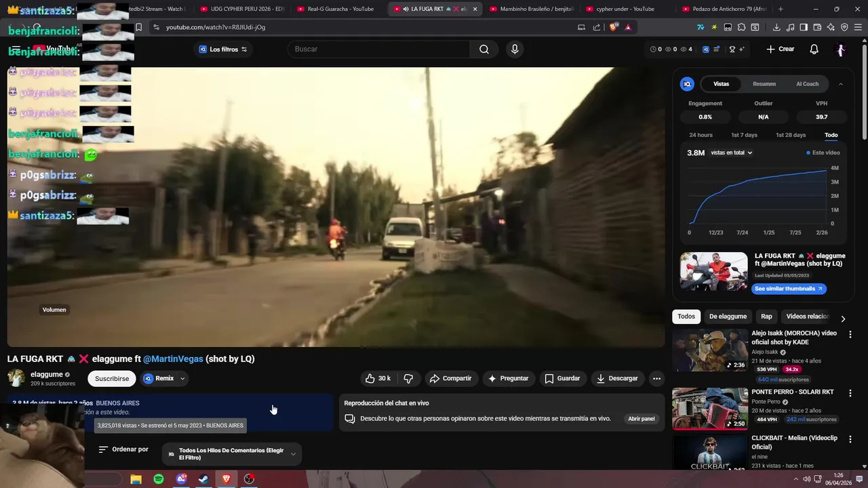
Task: Select 1st 28 days range
Action: point(791,135)
